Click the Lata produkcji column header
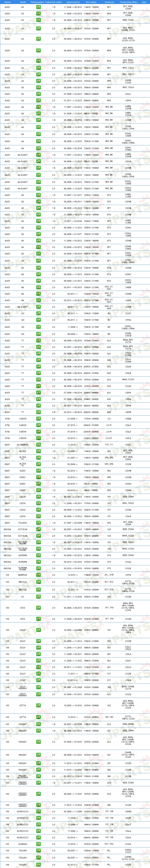 pos(73,2)
